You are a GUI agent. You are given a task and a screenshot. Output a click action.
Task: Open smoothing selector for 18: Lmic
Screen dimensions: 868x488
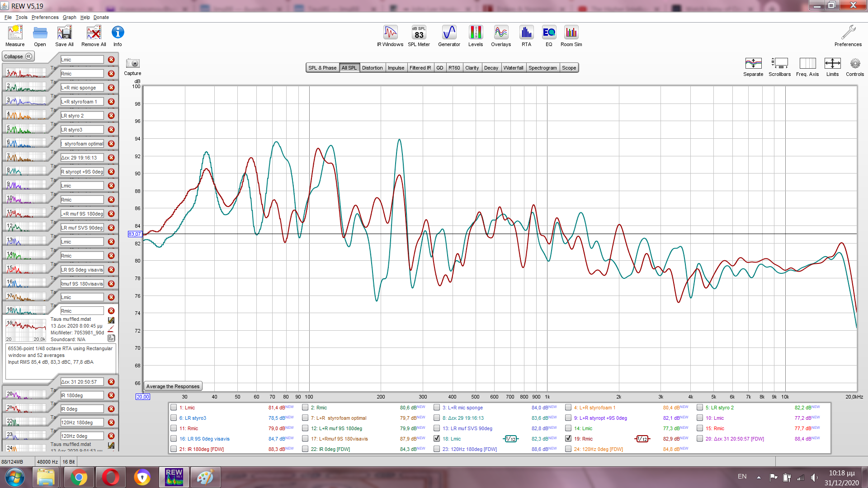pos(511,439)
